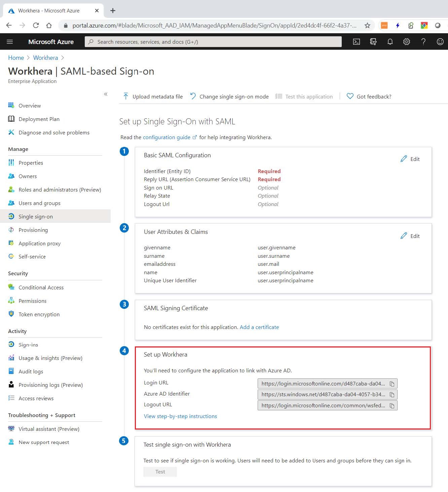
Task: Edit User Attributes & Claims
Action: pyautogui.click(x=410, y=236)
